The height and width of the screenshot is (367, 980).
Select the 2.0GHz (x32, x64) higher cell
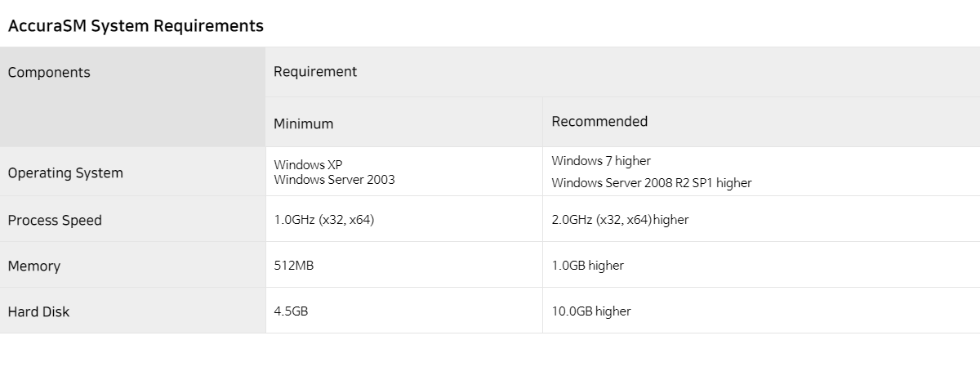pos(761,219)
